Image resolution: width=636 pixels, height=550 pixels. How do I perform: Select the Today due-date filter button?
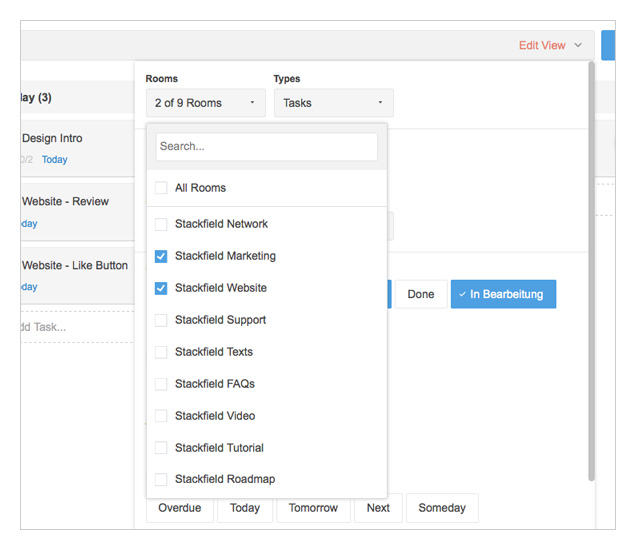[x=245, y=508]
